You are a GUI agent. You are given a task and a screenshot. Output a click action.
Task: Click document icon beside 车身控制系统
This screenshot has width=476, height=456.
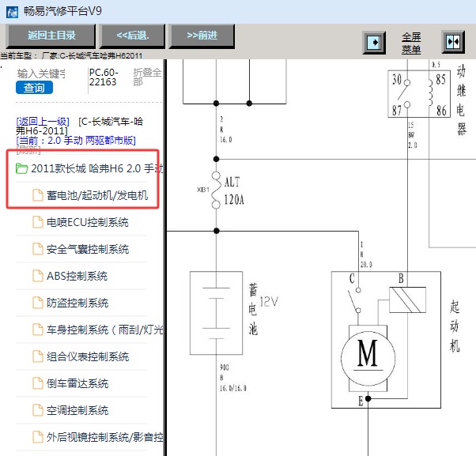[x=38, y=330]
